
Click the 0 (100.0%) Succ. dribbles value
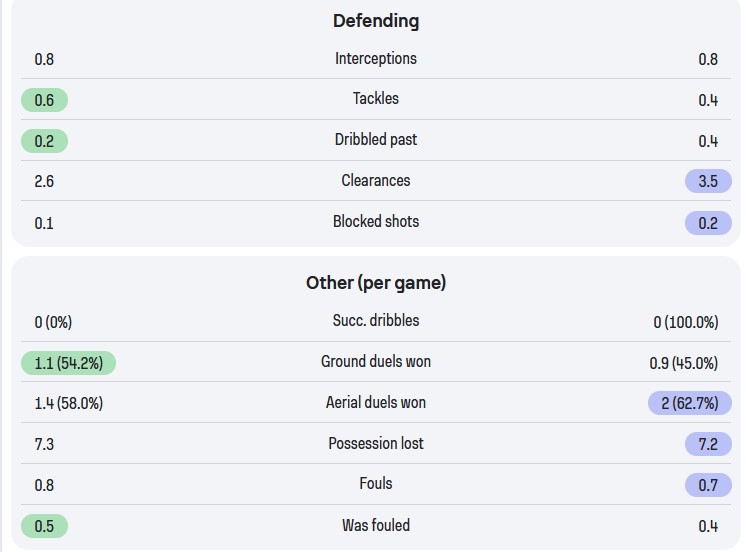pos(686,322)
